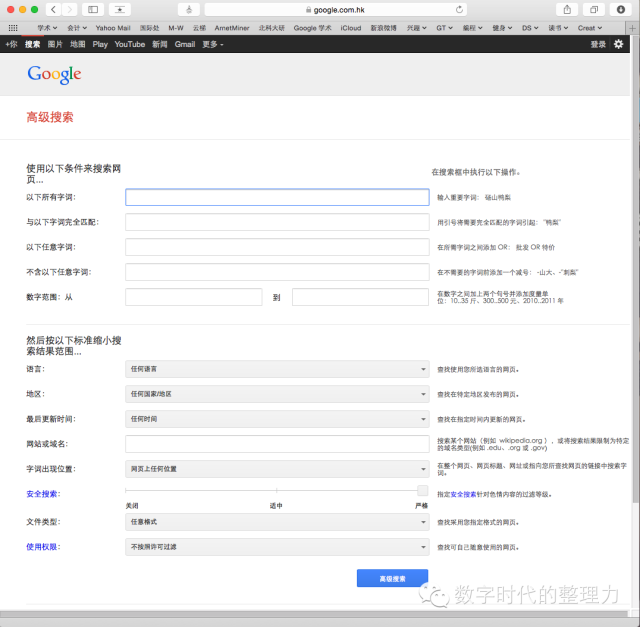640x627 pixels.
Task: Focus the 网站或域名 input field
Action: tap(277, 444)
